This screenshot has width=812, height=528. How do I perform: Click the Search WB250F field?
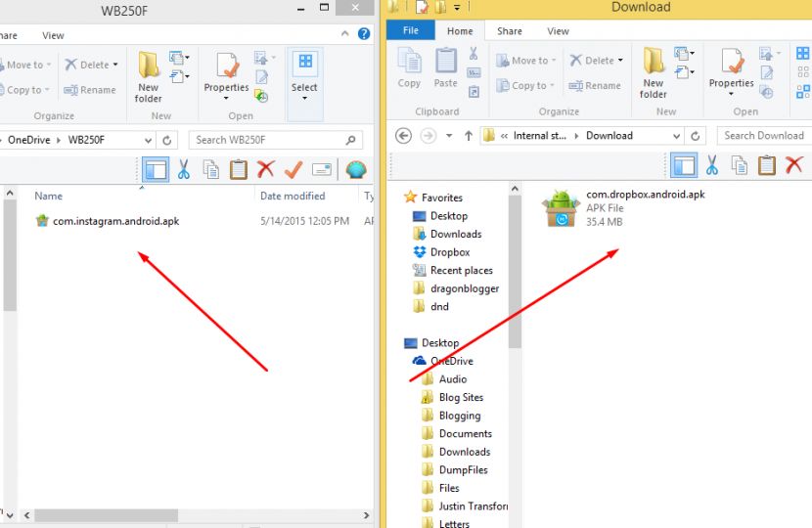coord(276,140)
